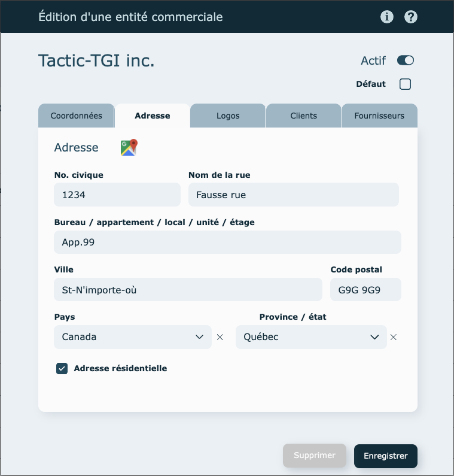Focus the No. civique field

[117, 195]
